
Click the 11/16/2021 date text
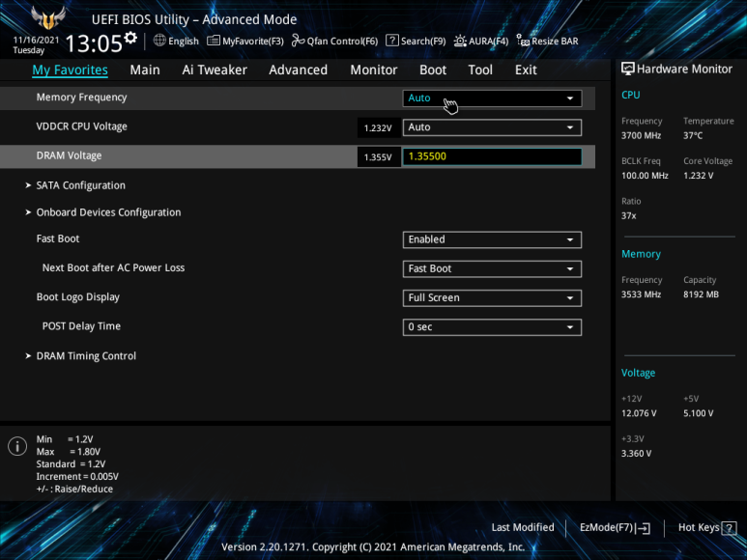pos(36,40)
